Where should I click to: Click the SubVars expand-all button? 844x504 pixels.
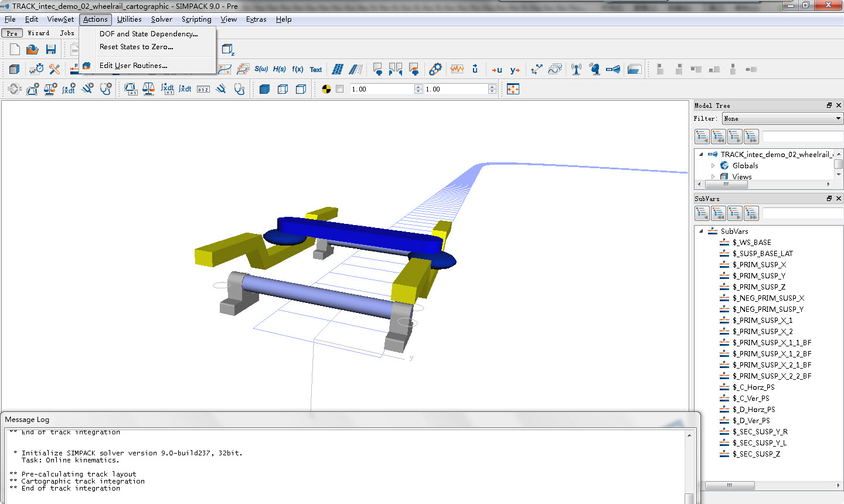click(751, 213)
